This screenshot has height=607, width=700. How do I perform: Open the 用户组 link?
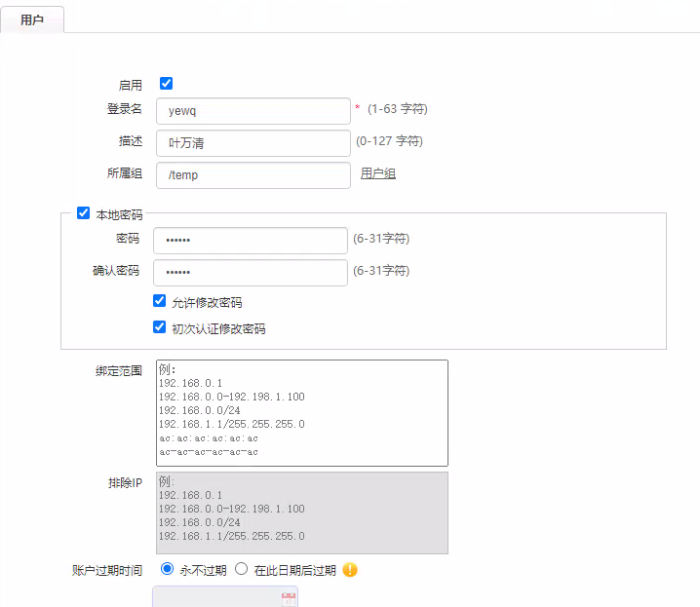[x=378, y=173]
